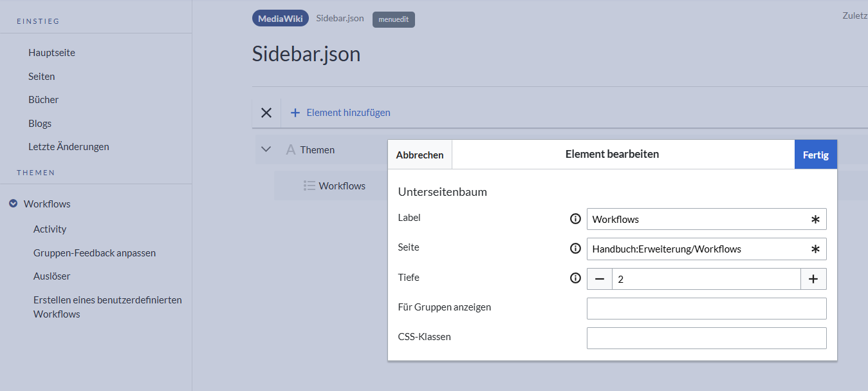Click the plus icon to add element
The image size is (868, 391).
[295, 113]
